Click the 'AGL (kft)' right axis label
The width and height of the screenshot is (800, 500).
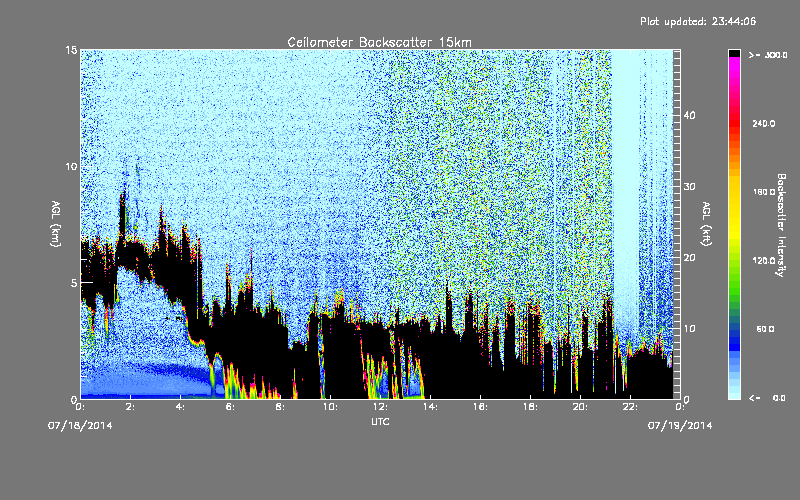[706, 223]
